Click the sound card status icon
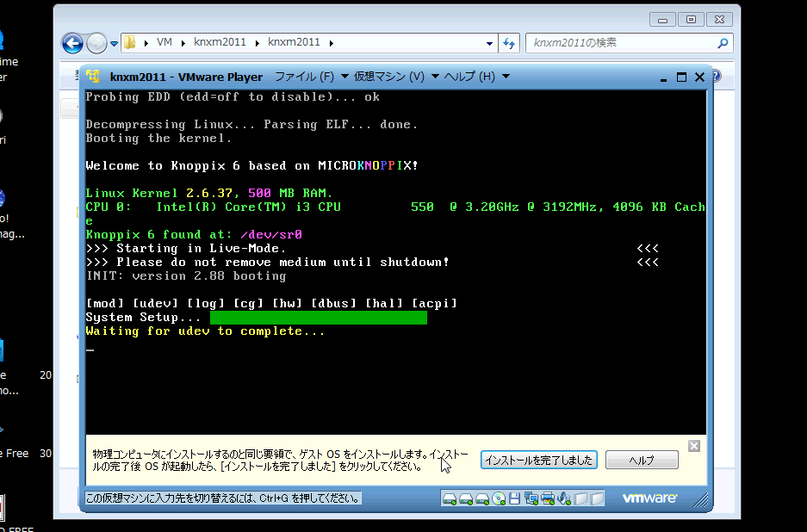Image resolution: width=807 pixels, height=532 pixels. point(564,498)
